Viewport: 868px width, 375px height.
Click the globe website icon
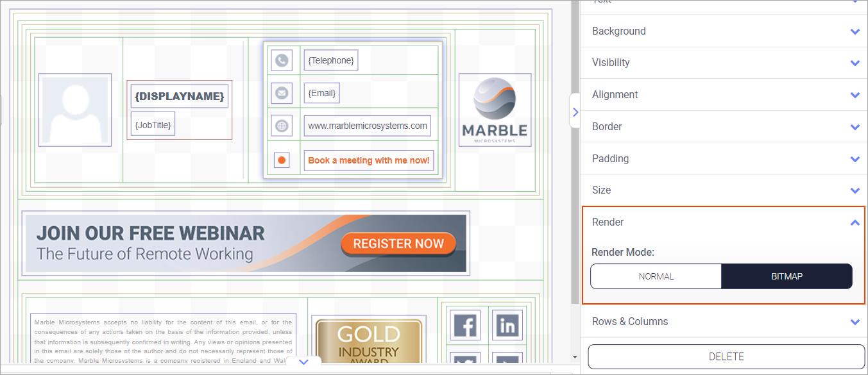click(282, 126)
